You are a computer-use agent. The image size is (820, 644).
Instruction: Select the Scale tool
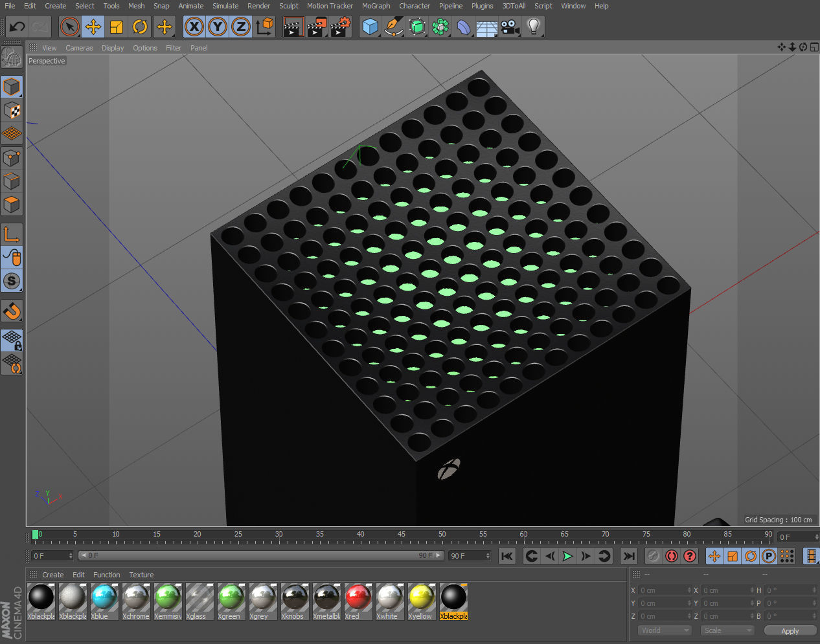tap(117, 27)
